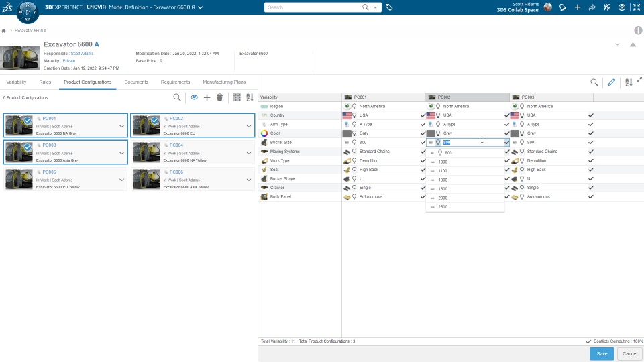Image resolution: width=644 pixels, height=362 pixels.
Task: Open the help question mark icon
Action: click(x=622, y=7)
